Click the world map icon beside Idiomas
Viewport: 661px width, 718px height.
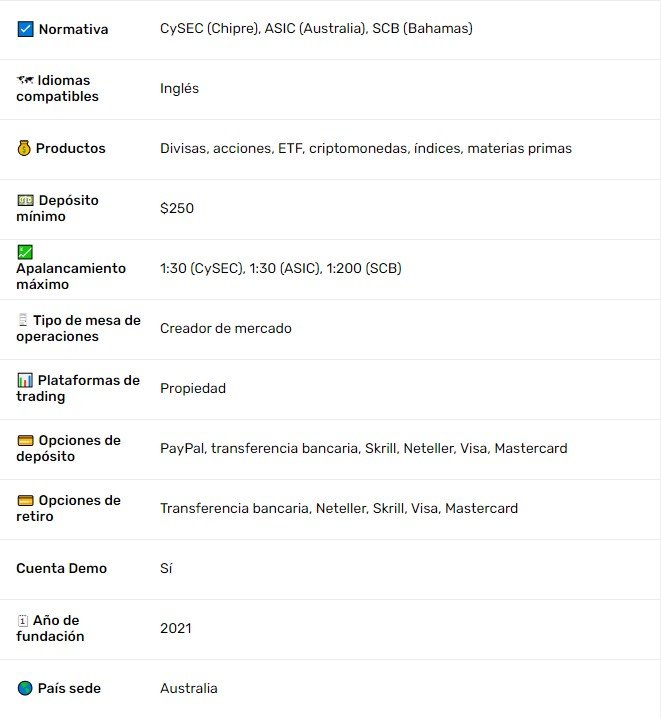coord(25,80)
